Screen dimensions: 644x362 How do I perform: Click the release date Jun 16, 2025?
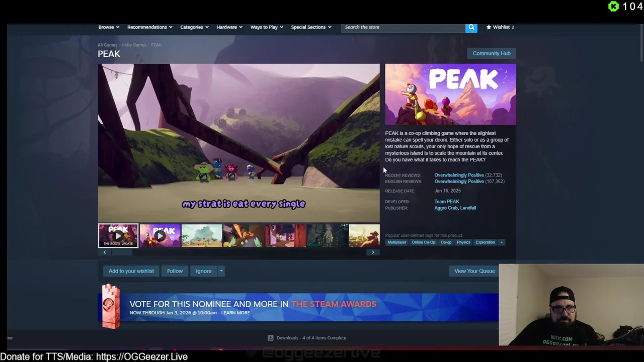click(x=447, y=191)
